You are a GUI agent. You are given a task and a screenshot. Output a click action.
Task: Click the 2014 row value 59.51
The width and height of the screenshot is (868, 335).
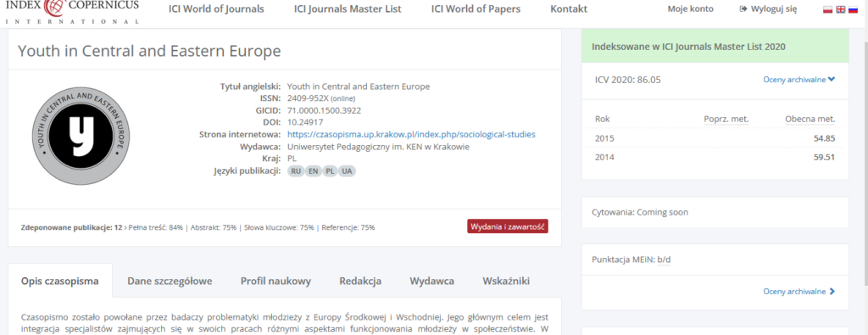tap(824, 157)
